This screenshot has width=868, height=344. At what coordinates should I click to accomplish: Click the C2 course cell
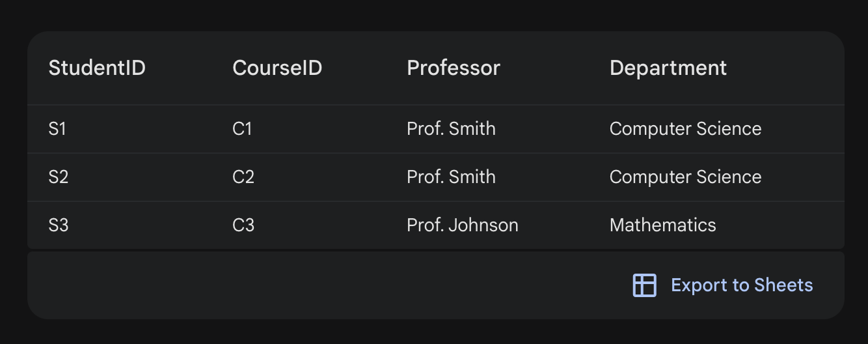(243, 177)
